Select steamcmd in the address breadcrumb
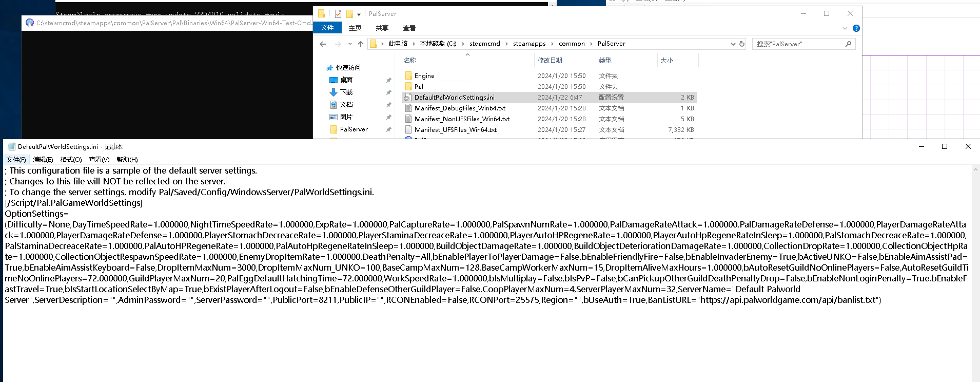 coord(485,44)
